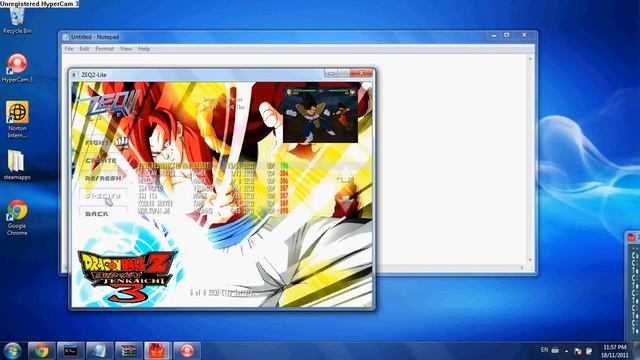Open the View menu in Notepad
This screenshot has width=640, height=360.
[126, 49]
